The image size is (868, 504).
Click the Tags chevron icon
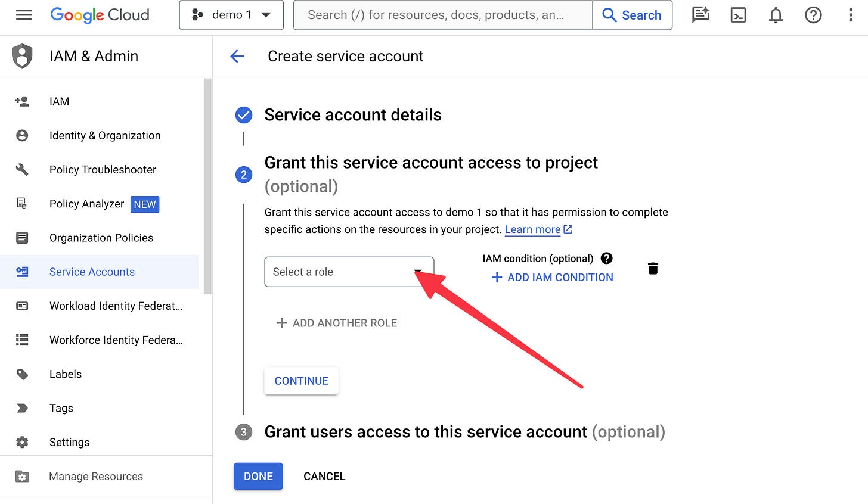click(22, 408)
